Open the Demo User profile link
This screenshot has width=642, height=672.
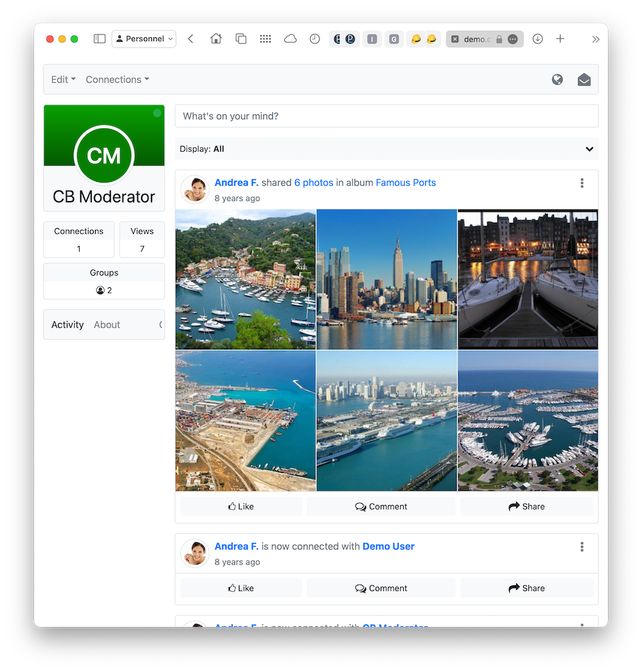(x=388, y=547)
